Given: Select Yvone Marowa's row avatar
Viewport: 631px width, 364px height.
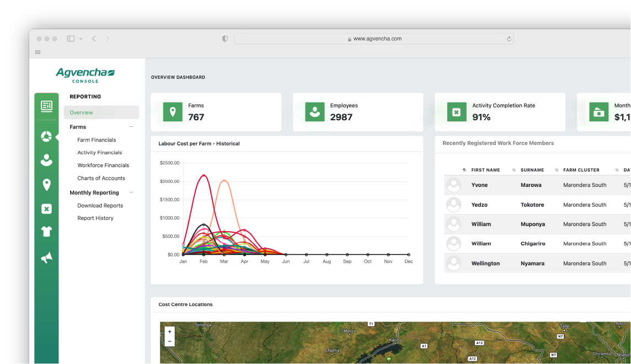Looking at the screenshot, I should (x=453, y=185).
